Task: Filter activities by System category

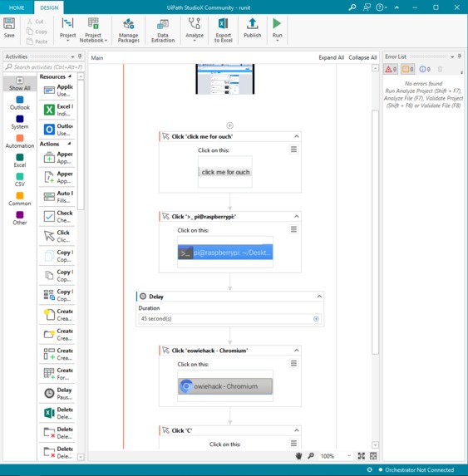Action: [x=20, y=122]
